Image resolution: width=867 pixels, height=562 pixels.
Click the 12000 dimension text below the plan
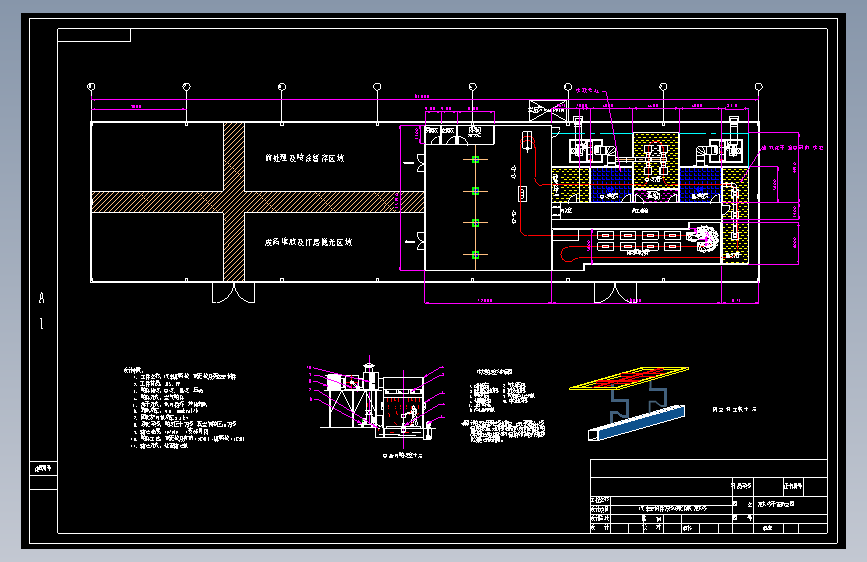[484, 300]
